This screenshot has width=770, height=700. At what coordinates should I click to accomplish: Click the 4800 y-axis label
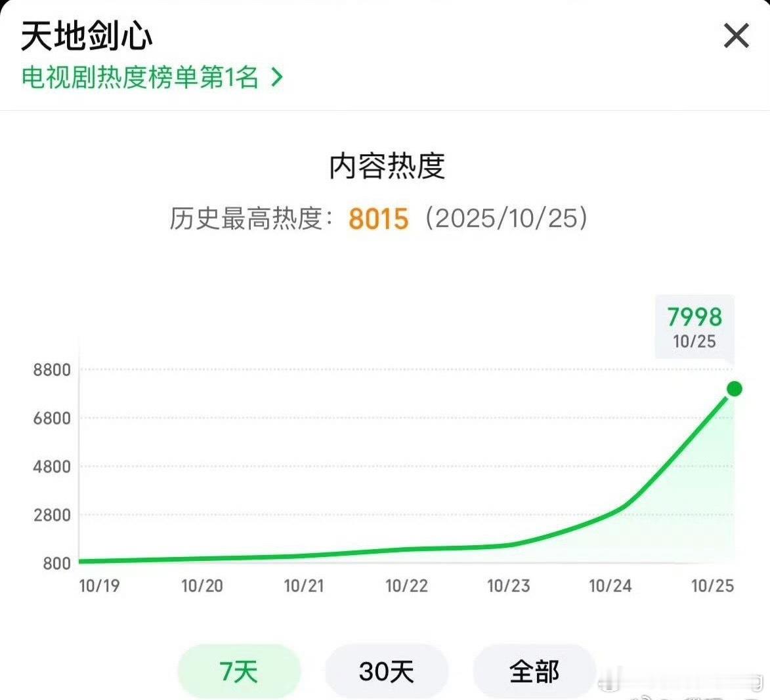click(x=52, y=466)
